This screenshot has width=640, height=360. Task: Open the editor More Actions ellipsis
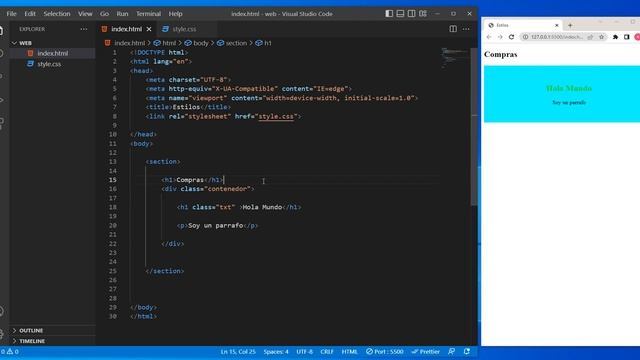pos(466,29)
